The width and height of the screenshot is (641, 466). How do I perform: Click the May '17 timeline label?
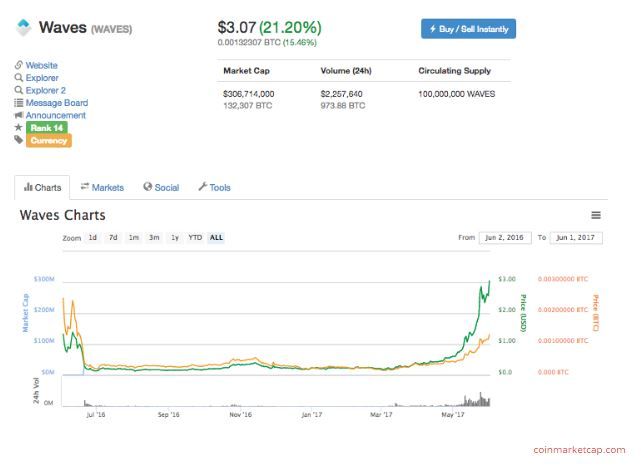click(x=453, y=414)
